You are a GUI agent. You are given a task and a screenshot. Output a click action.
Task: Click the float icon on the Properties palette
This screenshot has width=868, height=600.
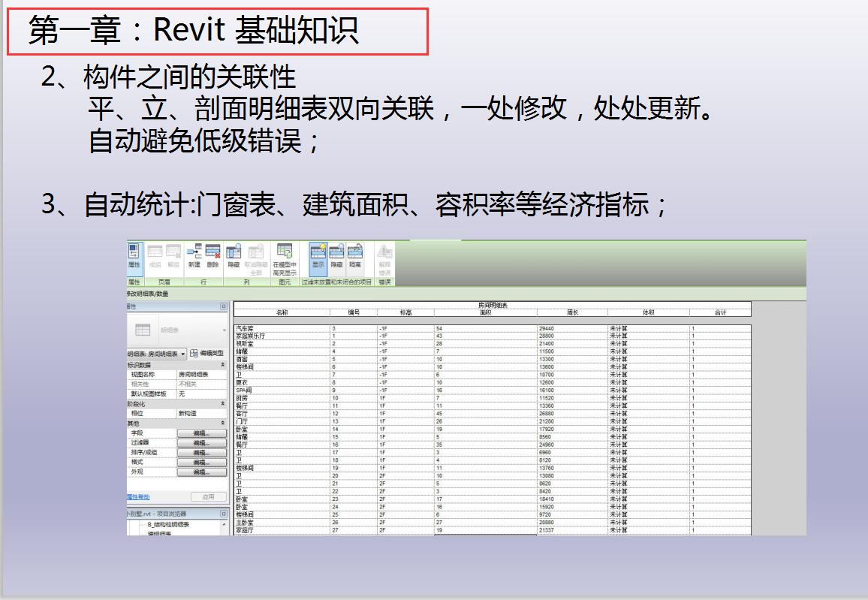[222, 305]
